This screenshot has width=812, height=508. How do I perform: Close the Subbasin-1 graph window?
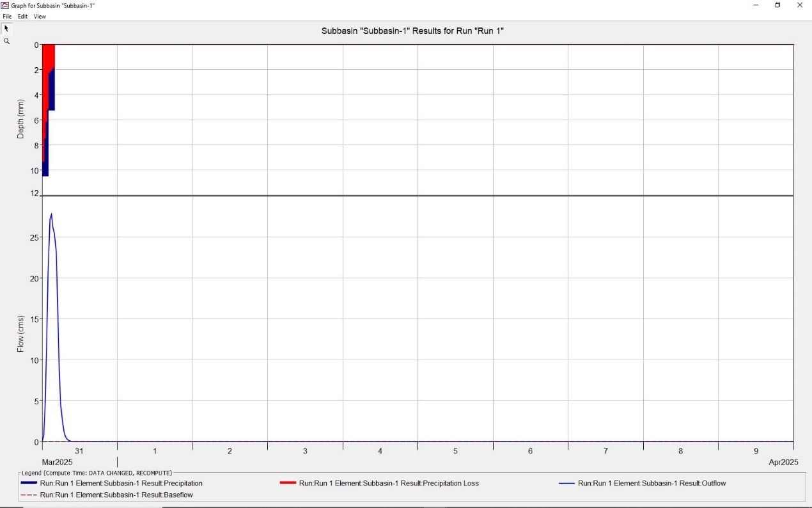coord(799,5)
